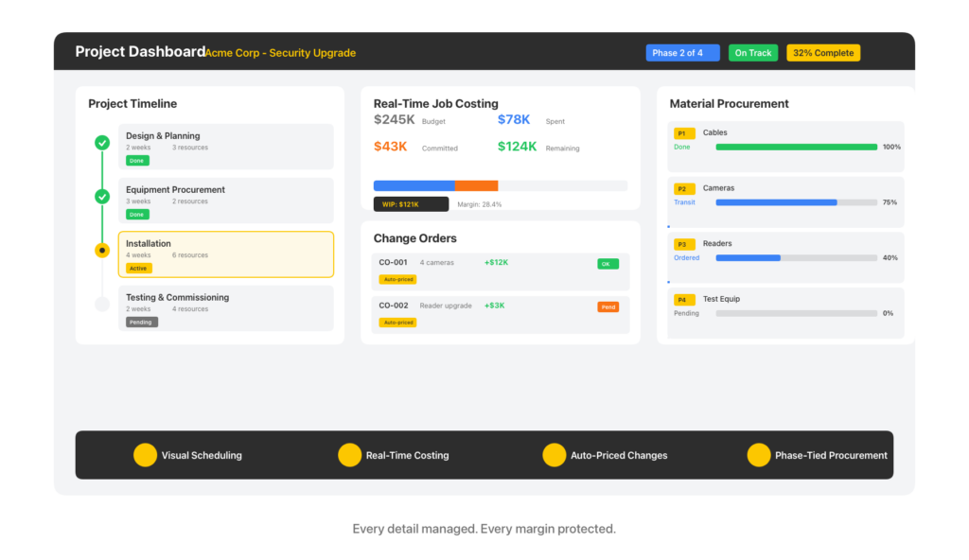
Task: Select change order CO-001 row
Action: coord(500,271)
